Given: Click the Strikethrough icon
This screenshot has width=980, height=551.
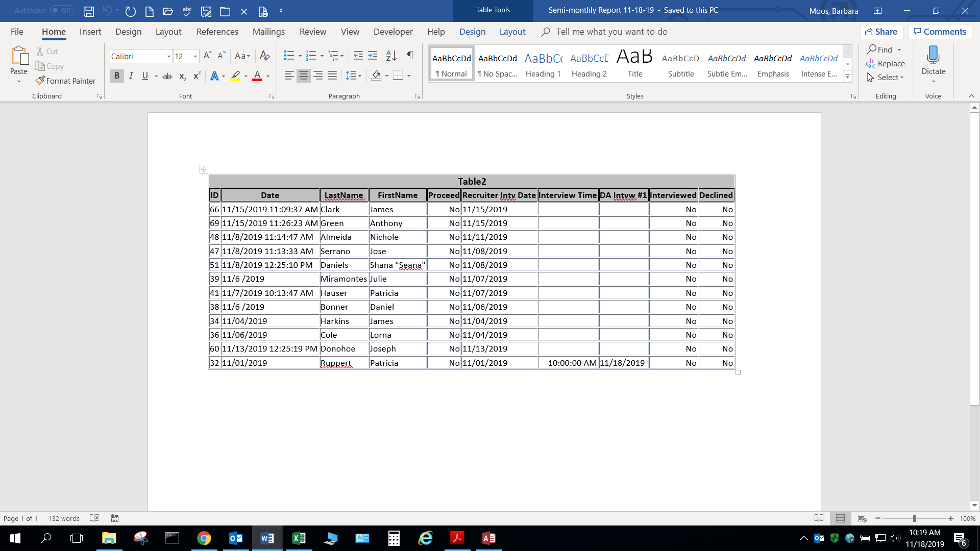Looking at the screenshot, I should point(167,76).
